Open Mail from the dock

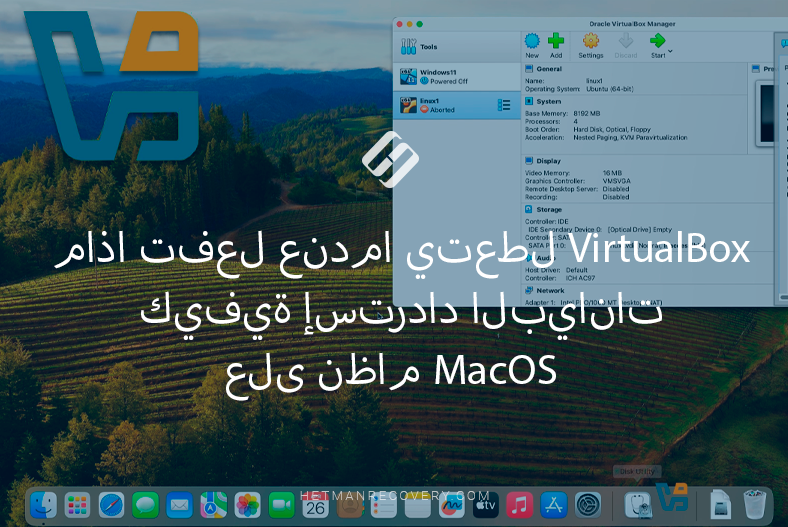(x=179, y=505)
